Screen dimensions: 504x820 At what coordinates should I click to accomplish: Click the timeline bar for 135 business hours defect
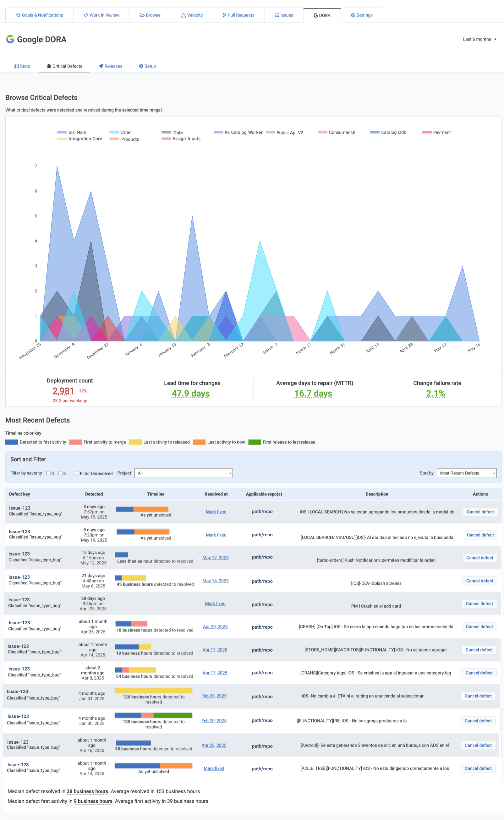(153, 715)
